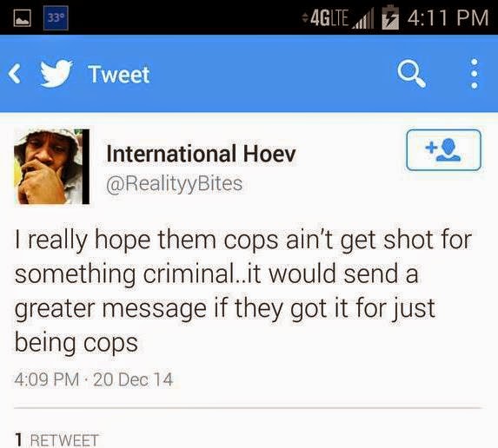Open the three-dot overflow menu
Viewport: 498px width, 448px height.
[x=475, y=74]
